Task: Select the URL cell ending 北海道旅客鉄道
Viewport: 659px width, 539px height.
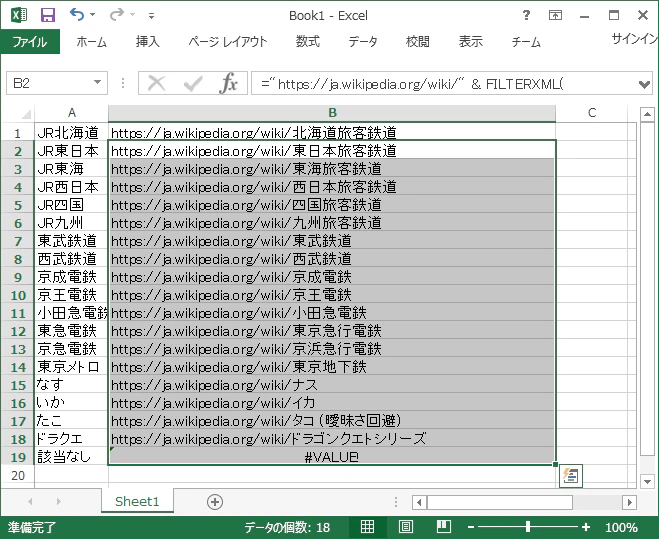Action: 332,133
